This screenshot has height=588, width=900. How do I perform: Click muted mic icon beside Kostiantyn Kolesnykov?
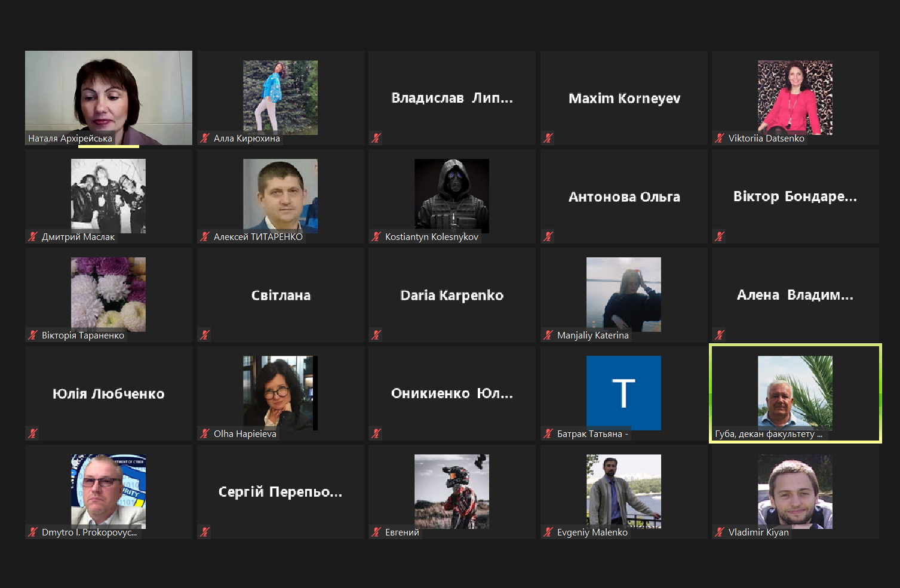coord(376,236)
